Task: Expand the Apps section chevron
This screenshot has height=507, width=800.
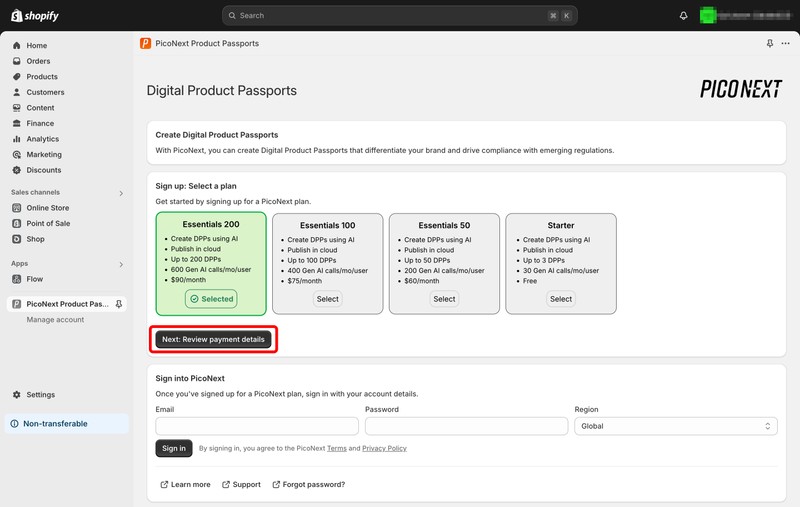Action: [x=121, y=265]
